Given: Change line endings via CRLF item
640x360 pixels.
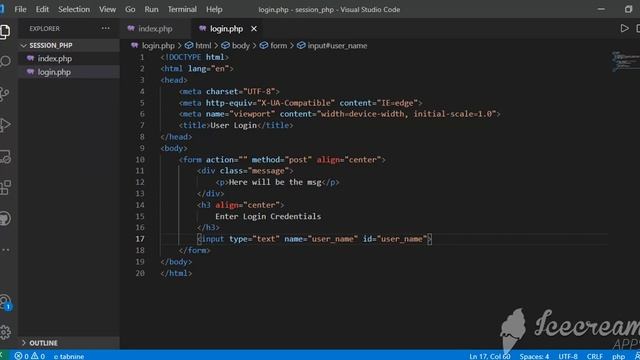Looking at the screenshot, I should tap(595, 356).
